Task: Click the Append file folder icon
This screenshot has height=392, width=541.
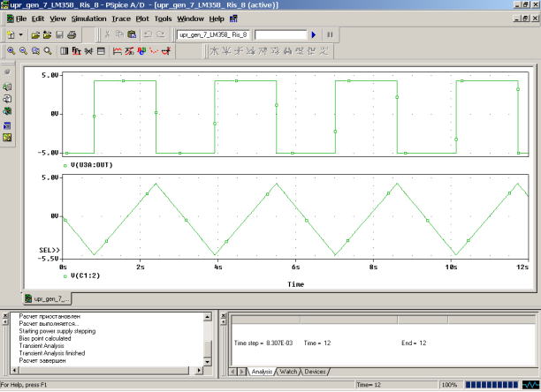Action: 47,34
